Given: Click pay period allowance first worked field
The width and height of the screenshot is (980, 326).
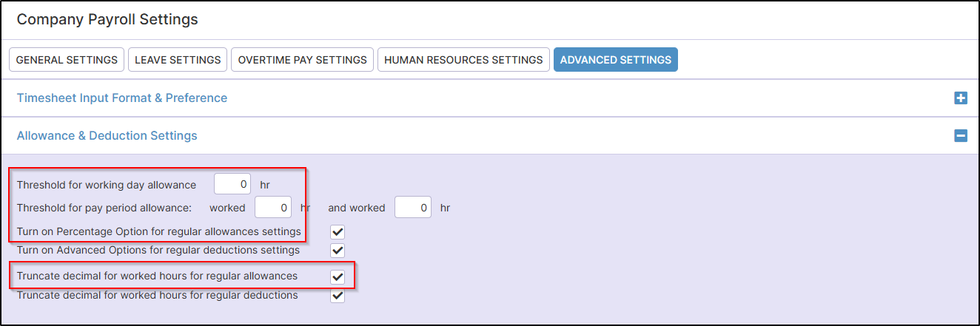Looking at the screenshot, I should [x=272, y=208].
